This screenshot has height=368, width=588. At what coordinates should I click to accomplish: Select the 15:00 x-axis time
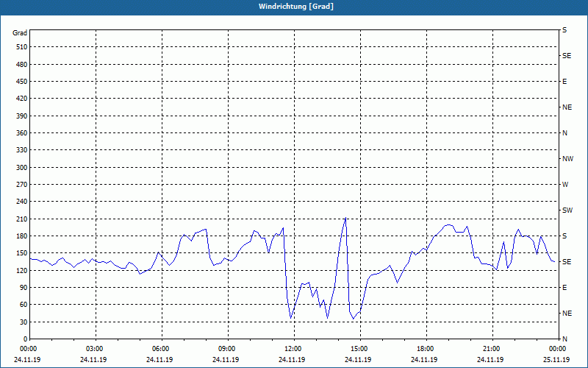pos(359,349)
